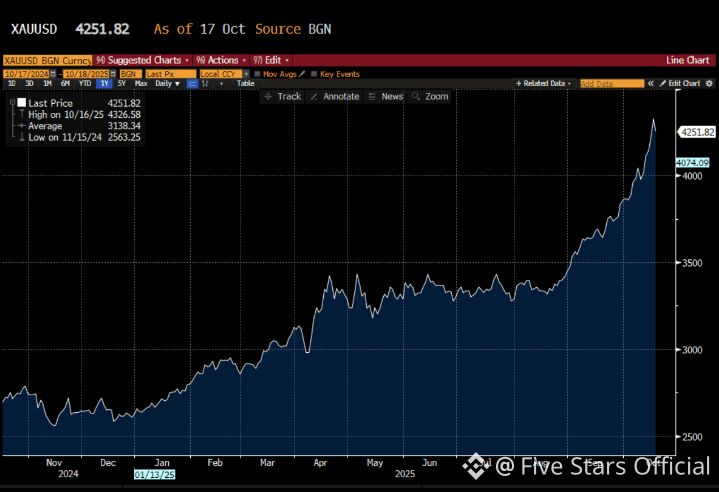This screenshot has width=719, height=492.
Task: Open chart settings gear icon
Action: pyautogui.click(x=709, y=83)
